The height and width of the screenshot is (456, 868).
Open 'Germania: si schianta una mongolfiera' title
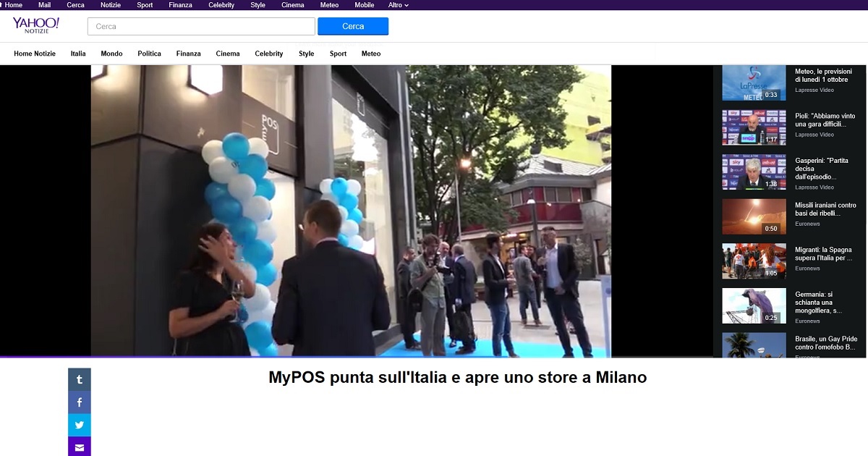[819, 303]
